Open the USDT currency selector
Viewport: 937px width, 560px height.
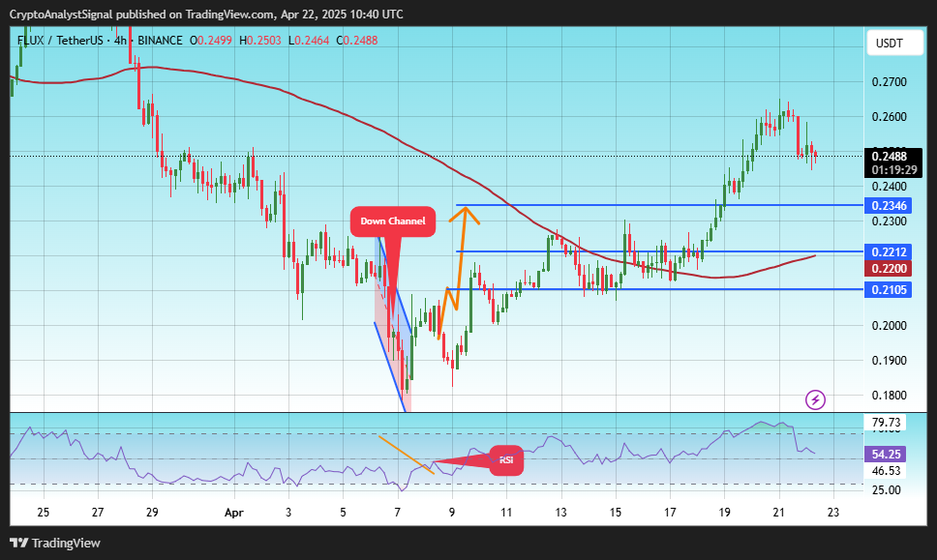(894, 43)
